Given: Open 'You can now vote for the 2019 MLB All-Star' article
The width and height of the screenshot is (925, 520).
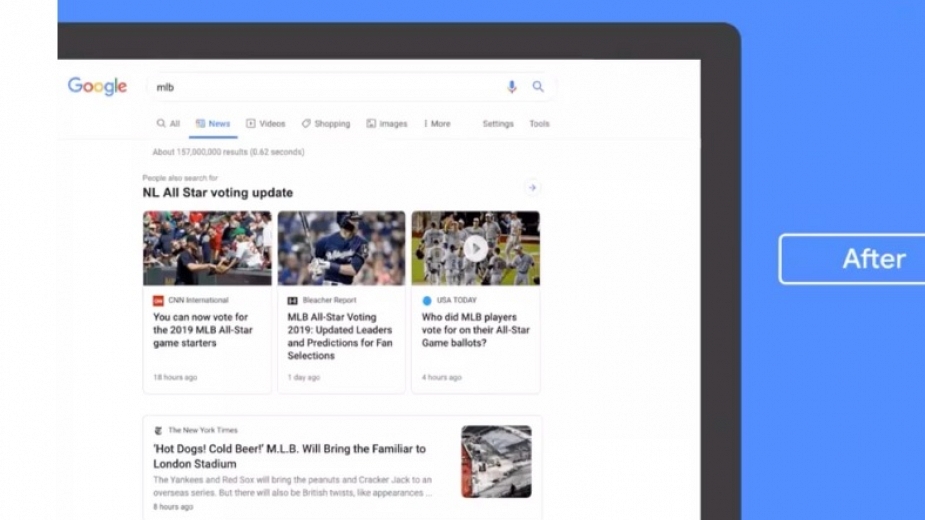Looking at the screenshot, I should (x=203, y=330).
